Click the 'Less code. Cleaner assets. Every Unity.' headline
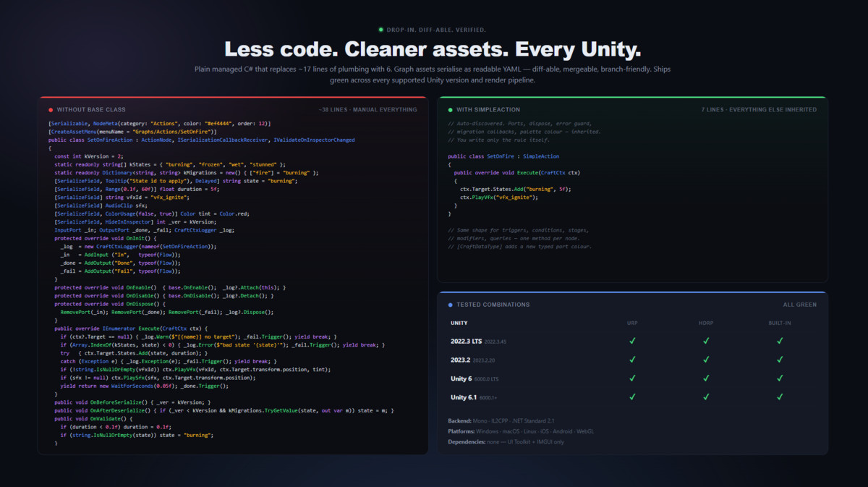 433,50
